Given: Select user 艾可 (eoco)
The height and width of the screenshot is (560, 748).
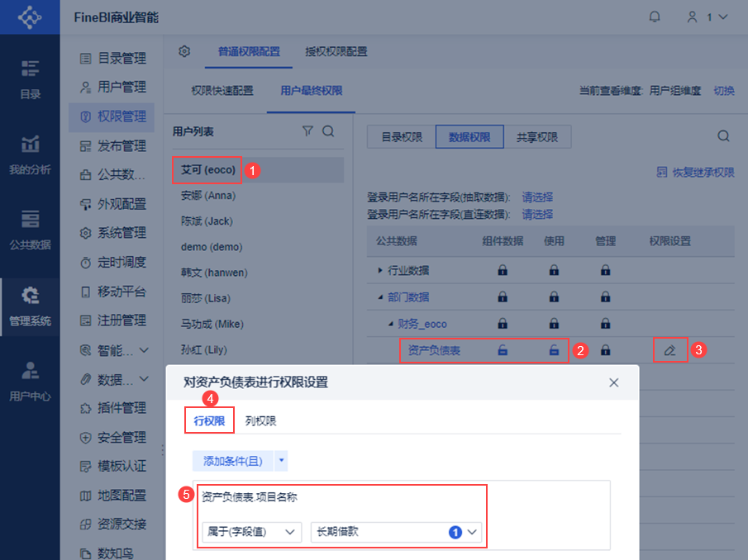Looking at the screenshot, I should tap(258, 170).
